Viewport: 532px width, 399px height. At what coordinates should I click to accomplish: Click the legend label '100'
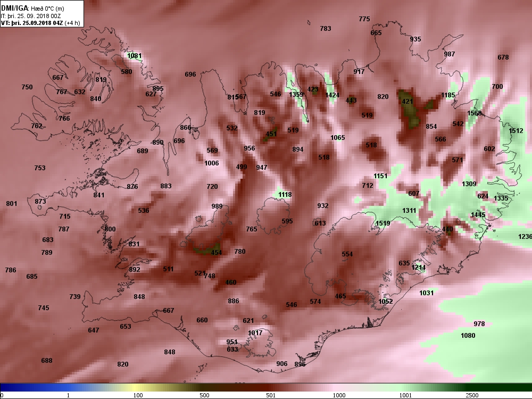[138, 395]
